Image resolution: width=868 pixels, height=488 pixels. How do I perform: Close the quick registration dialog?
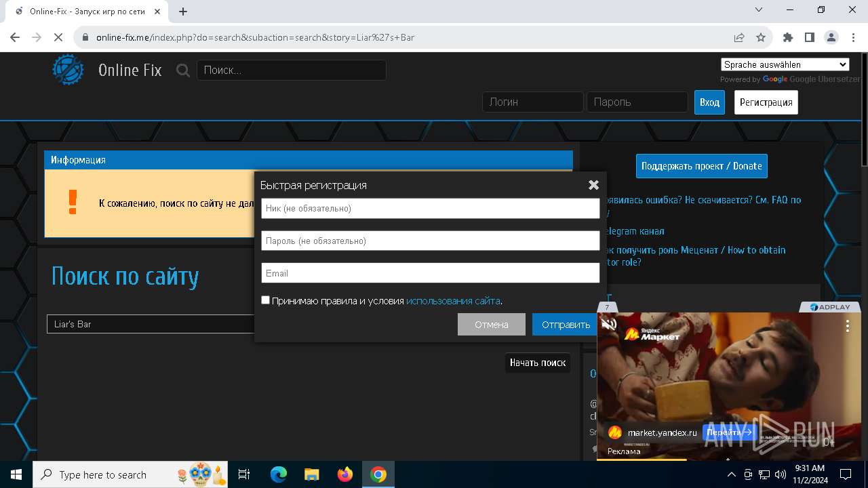coord(593,185)
